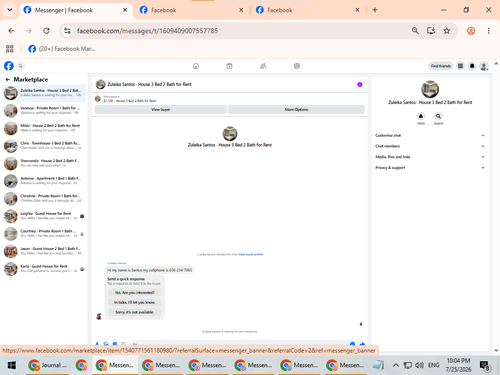Open the Chris Townhouse 3 Bed conversation
Viewport: 500px width, 375px height.
[x=44, y=146]
